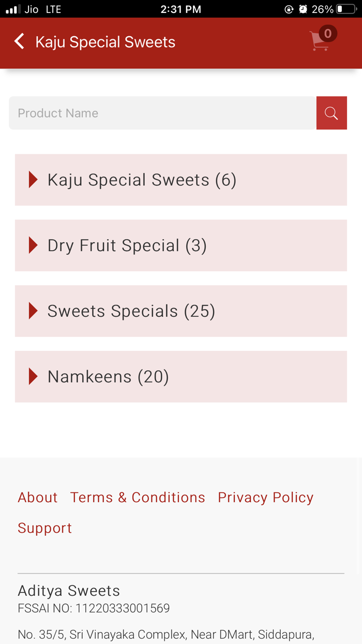
Task: Go to the Support page
Action: coord(44,528)
